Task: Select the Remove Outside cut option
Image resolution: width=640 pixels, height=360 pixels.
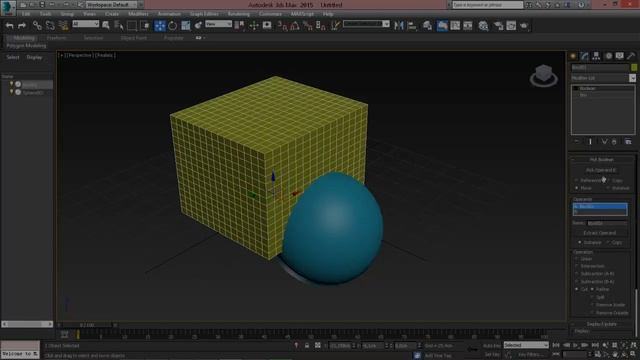Action: (x=592, y=313)
